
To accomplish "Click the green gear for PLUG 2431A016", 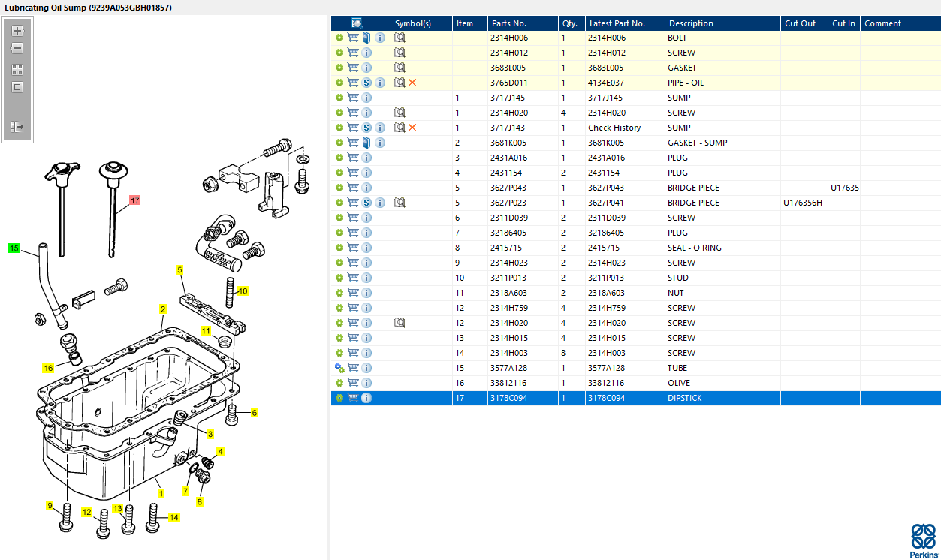I will [339, 158].
